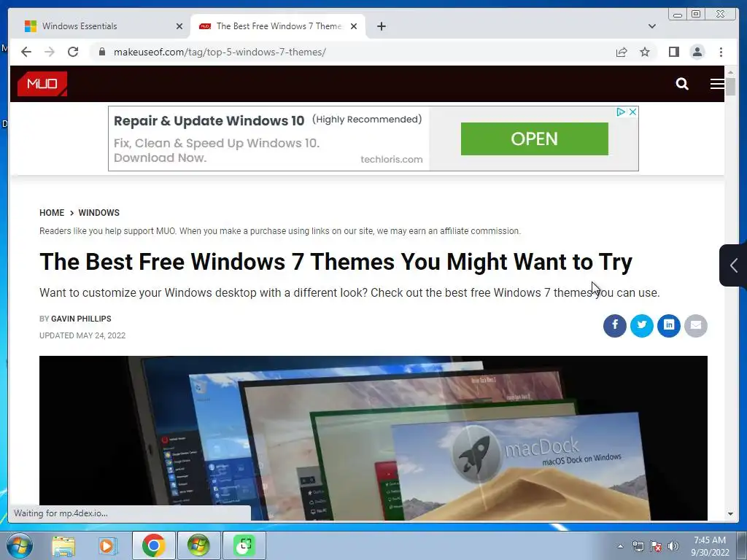Expand the tab search dropdown arrow
The width and height of the screenshot is (747, 560).
point(651,26)
